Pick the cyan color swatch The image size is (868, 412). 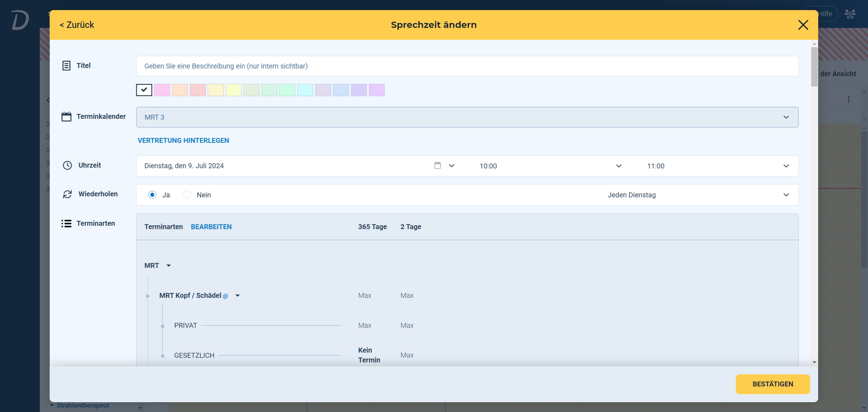[x=305, y=90]
